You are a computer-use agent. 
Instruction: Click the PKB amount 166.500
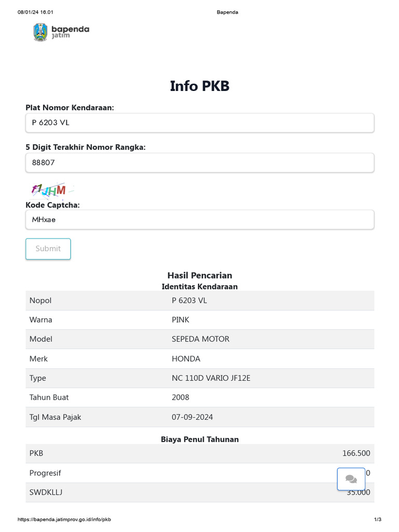point(356,454)
